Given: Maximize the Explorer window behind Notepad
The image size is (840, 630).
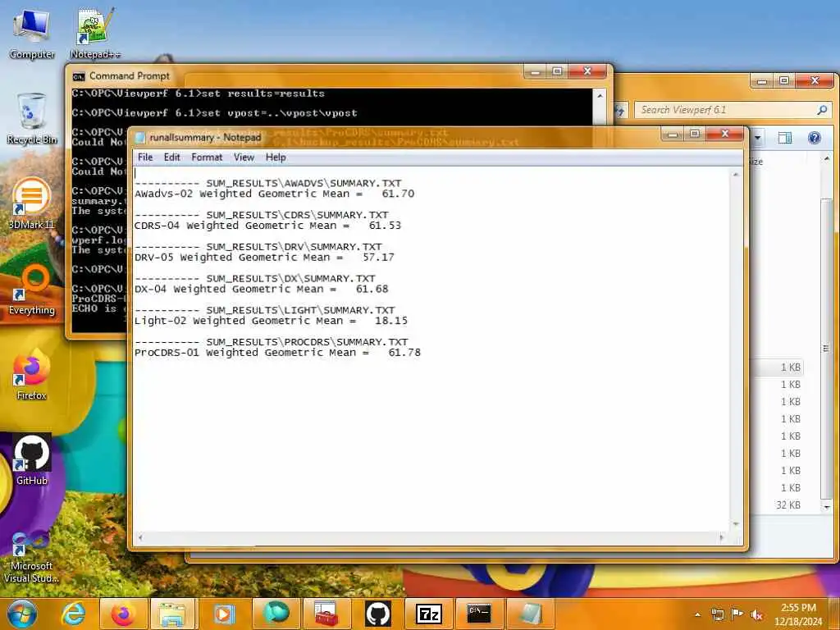Looking at the screenshot, I should [x=783, y=81].
